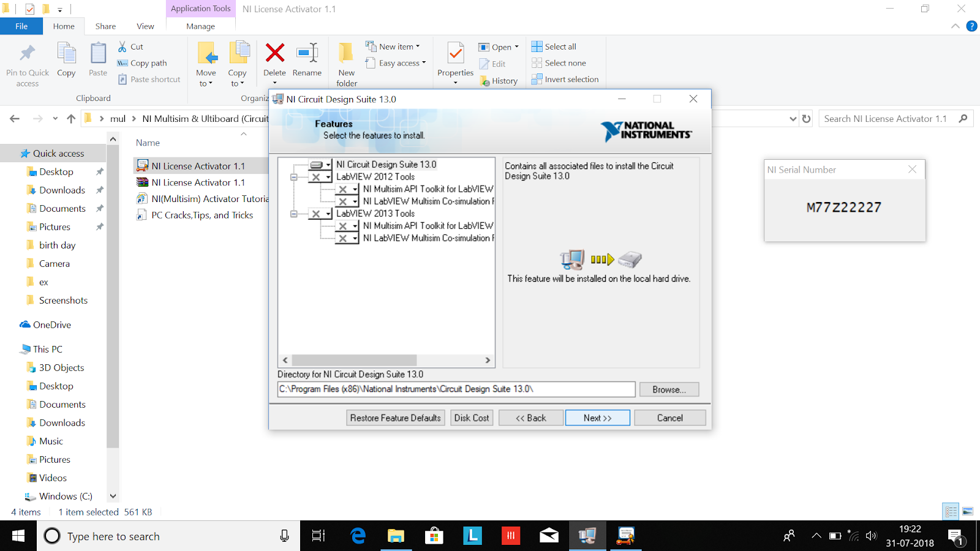
Task: Click the Properties icon in ribbon
Action: [455, 53]
